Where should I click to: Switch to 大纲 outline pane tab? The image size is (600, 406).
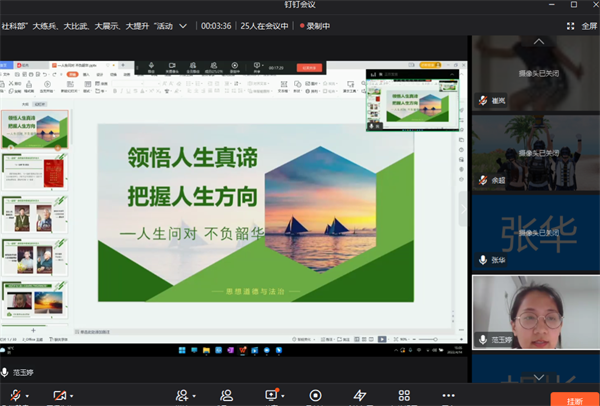coord(25,104)
